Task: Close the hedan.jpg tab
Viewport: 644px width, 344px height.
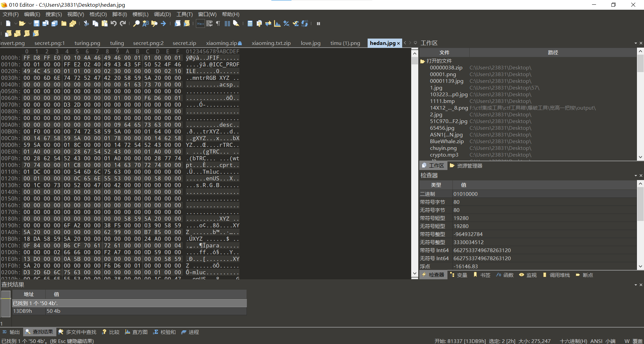Action: click(x=398, y=44)
